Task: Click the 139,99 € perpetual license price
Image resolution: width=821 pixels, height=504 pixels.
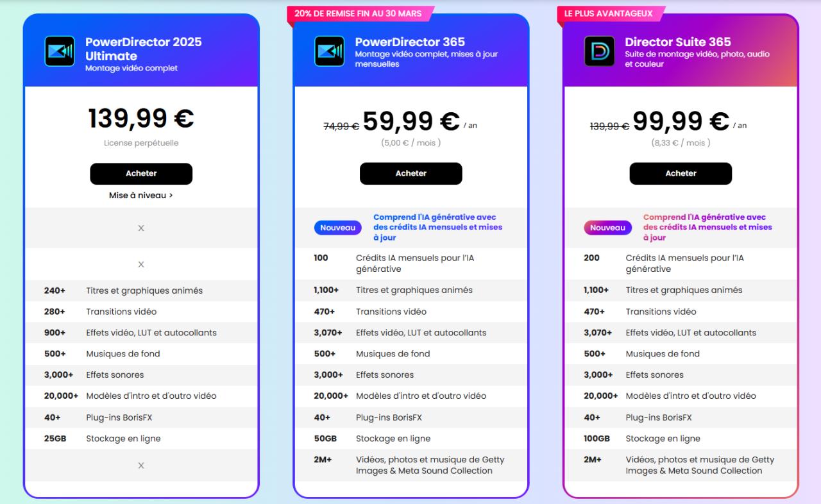Action: 141,119
